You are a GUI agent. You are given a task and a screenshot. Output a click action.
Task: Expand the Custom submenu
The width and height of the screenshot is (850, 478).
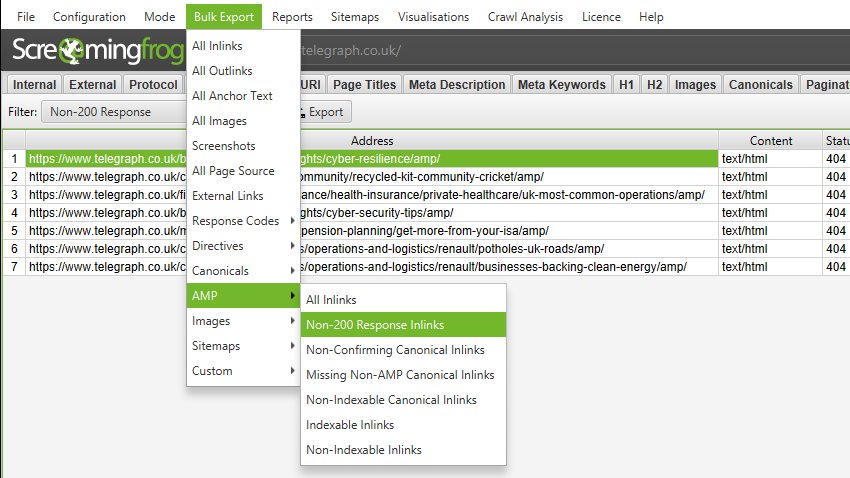[x=243, y=371]
